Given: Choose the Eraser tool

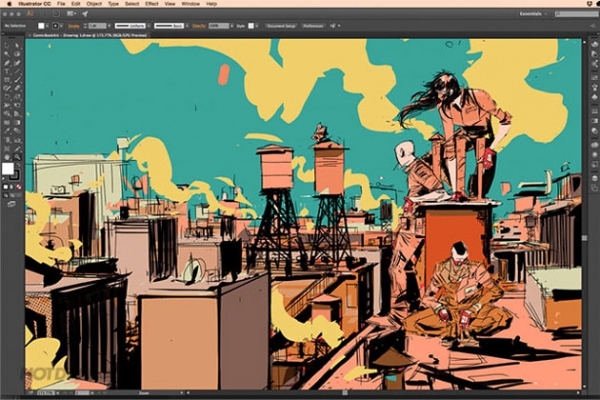Looking at the screenshot, I should 17,88.
